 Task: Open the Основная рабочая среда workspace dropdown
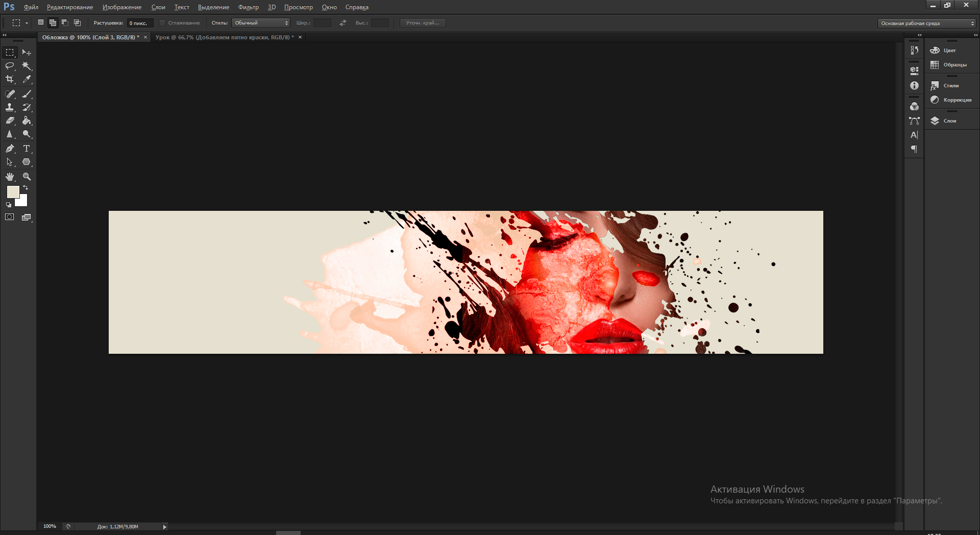click(927, 23)
